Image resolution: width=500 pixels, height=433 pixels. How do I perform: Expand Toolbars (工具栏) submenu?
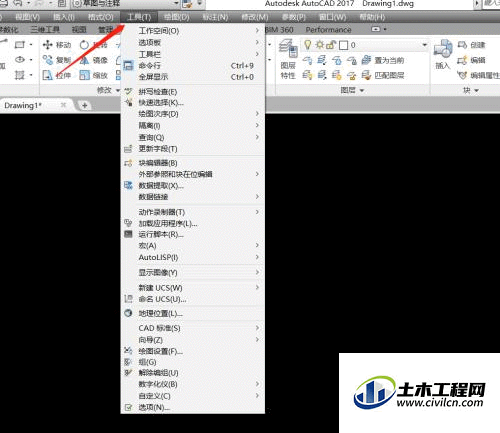[x=193, y=54]
